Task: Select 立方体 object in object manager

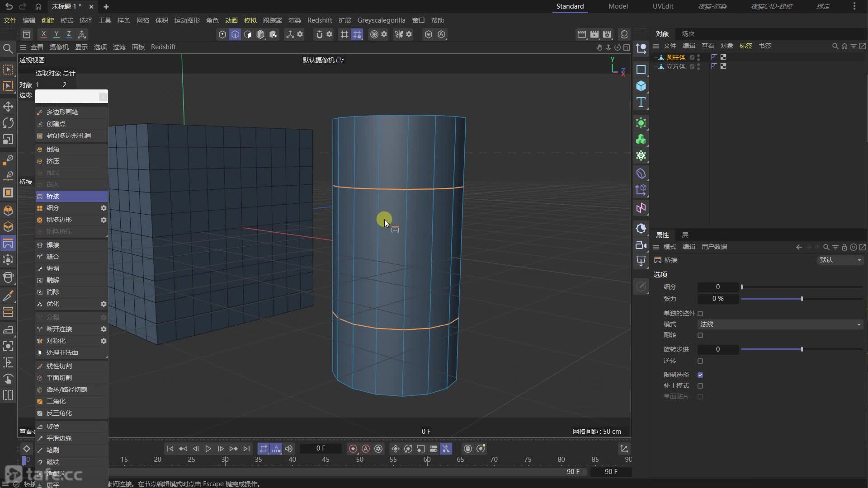Action: (675, 66)
